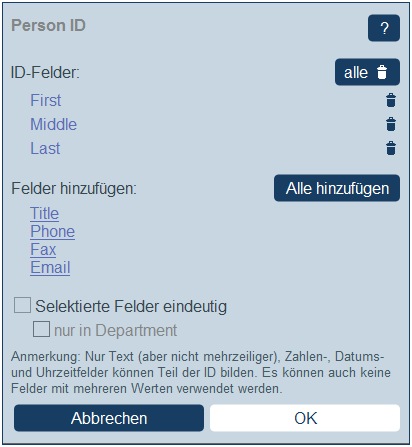Confirm the dialog with OK

[x=305, y=418]
